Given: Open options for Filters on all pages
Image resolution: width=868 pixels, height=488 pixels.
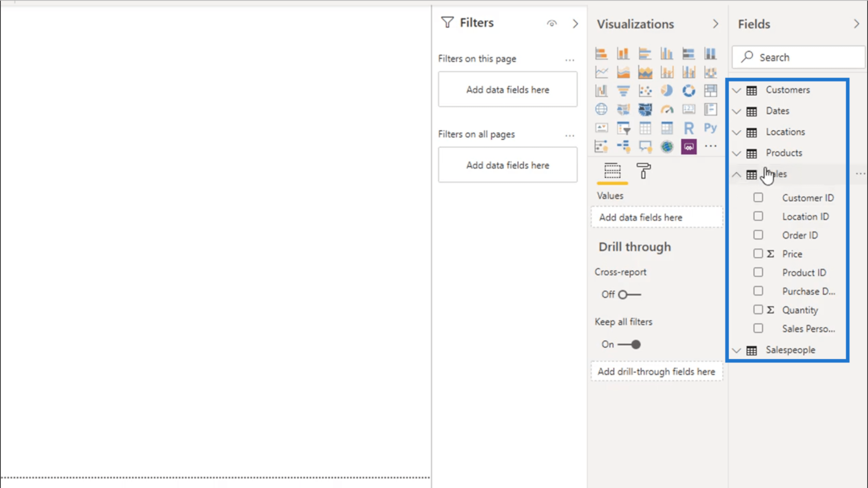Looking at the screenshot, I should tap(569, 135).
